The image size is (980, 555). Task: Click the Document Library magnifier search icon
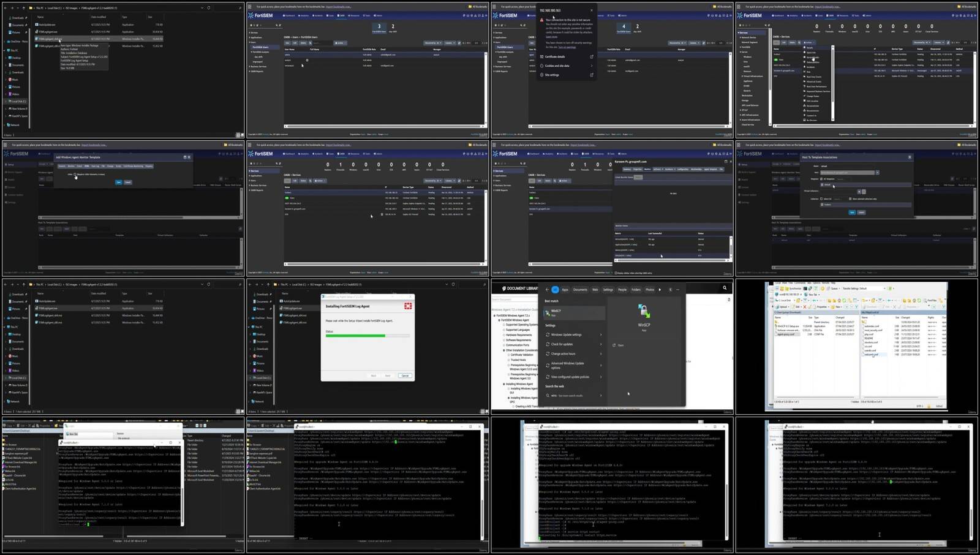click(725, 288)
